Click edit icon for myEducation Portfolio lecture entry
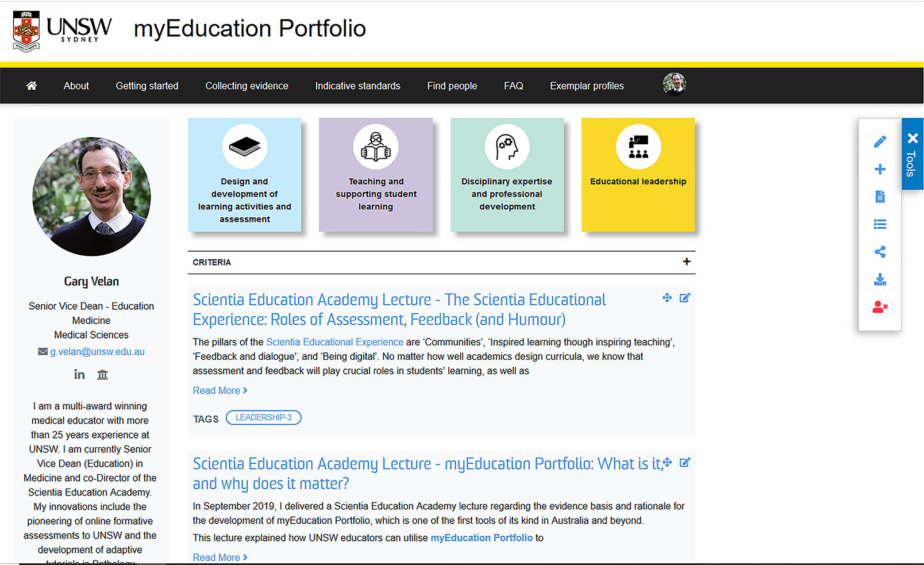 point(684,462)
